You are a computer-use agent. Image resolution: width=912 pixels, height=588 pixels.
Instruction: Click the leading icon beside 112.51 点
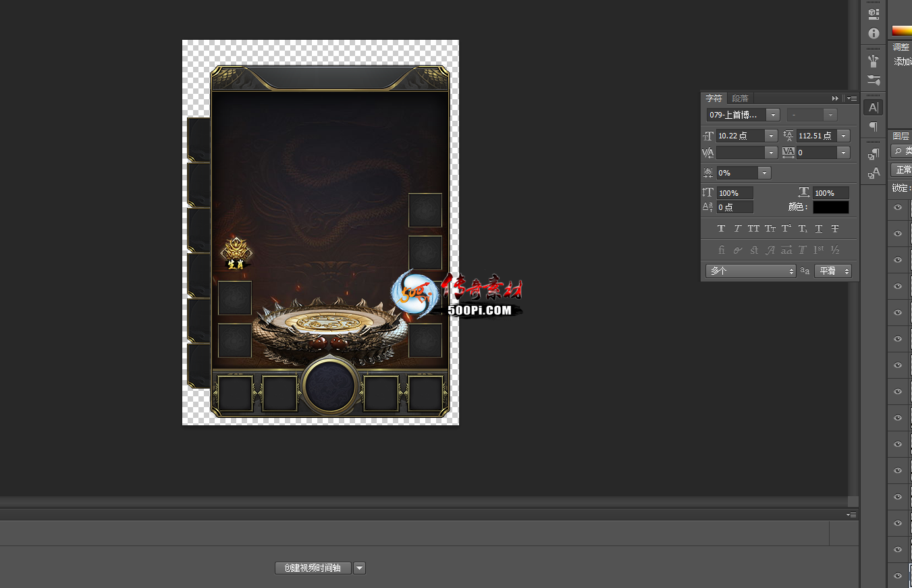pos(788,136)
